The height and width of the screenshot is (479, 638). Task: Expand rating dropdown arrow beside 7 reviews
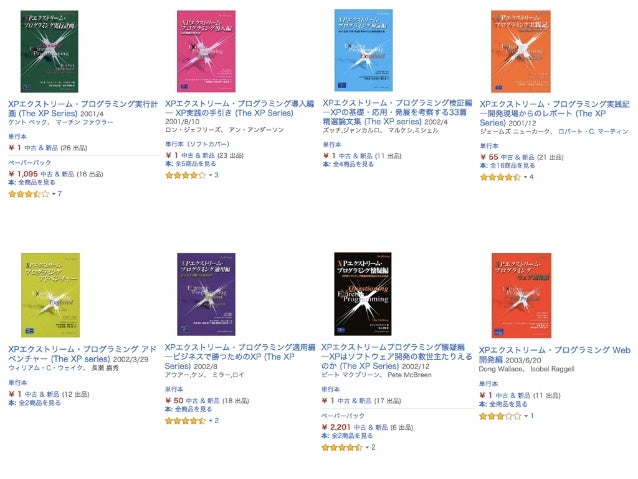click(54, 194)
